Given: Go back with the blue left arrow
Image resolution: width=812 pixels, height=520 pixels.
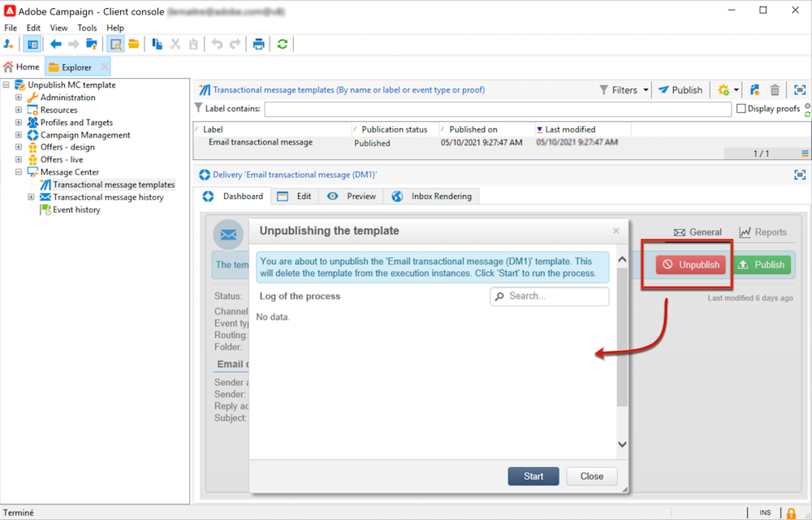Looking at the screenshot, I should coord(56,45).
